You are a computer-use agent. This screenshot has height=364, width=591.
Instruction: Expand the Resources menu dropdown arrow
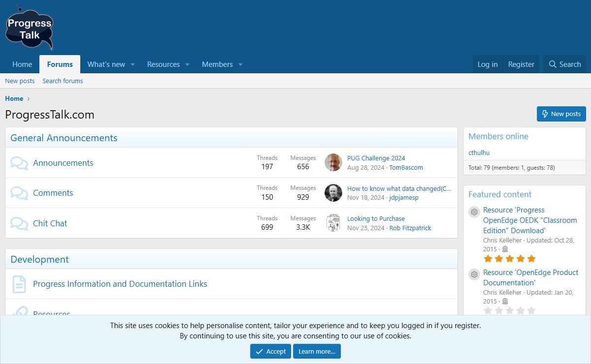tap(187, 64)
